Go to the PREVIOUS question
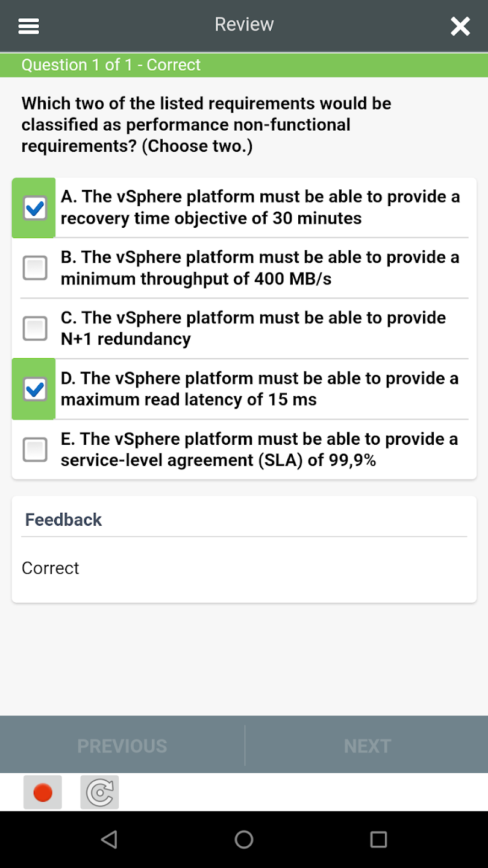Screen dimensions: 488x868 (x=122, y=746)
